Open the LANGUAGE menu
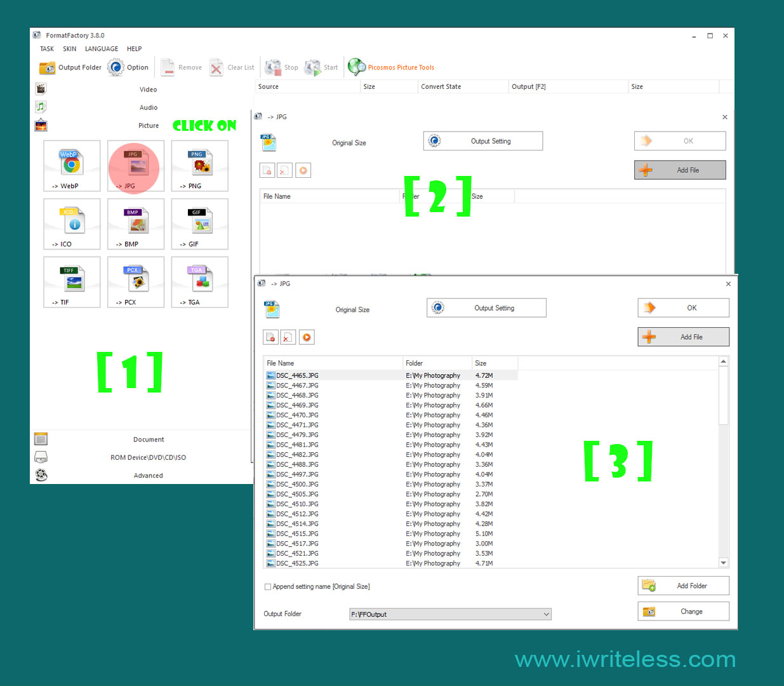The height and width of the screenshot is (686, 784). pos(102,49)
